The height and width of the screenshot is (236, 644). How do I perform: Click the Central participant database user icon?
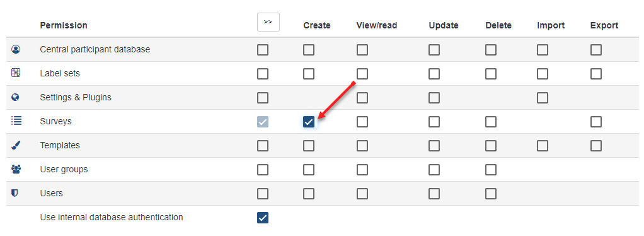pos(16,49)
